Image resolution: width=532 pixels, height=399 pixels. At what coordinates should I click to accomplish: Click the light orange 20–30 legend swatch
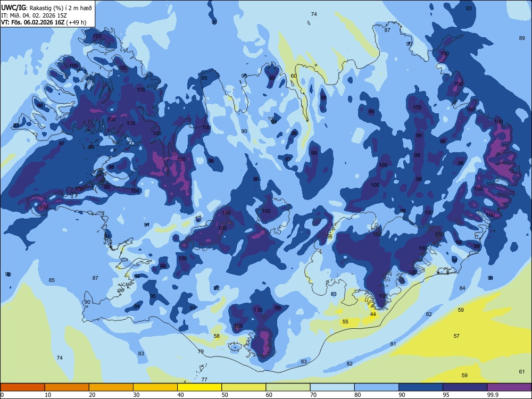pos(111,387)
